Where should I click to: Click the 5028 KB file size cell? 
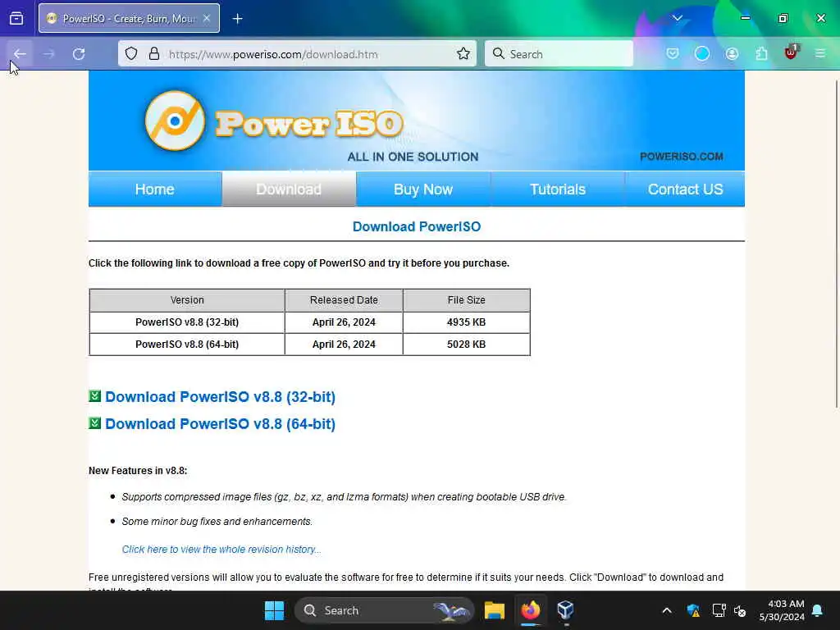tap(467, 345)
